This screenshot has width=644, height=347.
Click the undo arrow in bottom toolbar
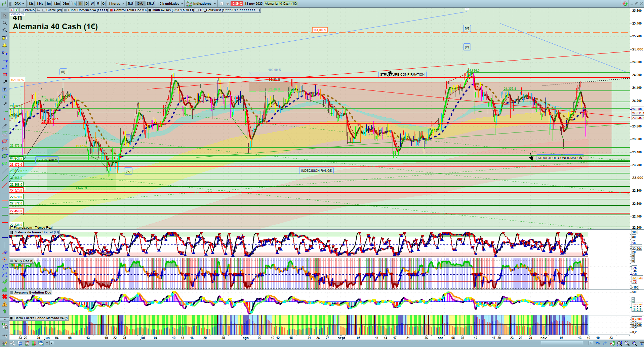click(x=597, y=343)
